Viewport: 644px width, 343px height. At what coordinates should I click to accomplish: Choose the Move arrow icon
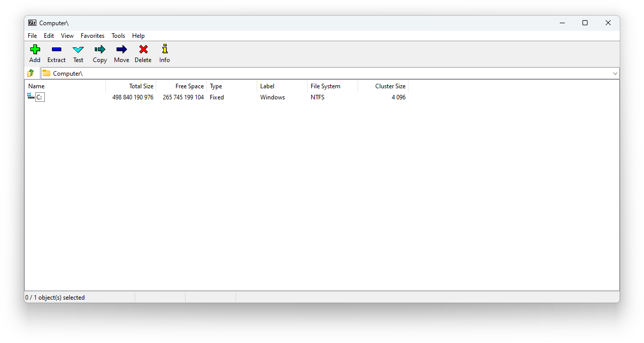(122, 49)
